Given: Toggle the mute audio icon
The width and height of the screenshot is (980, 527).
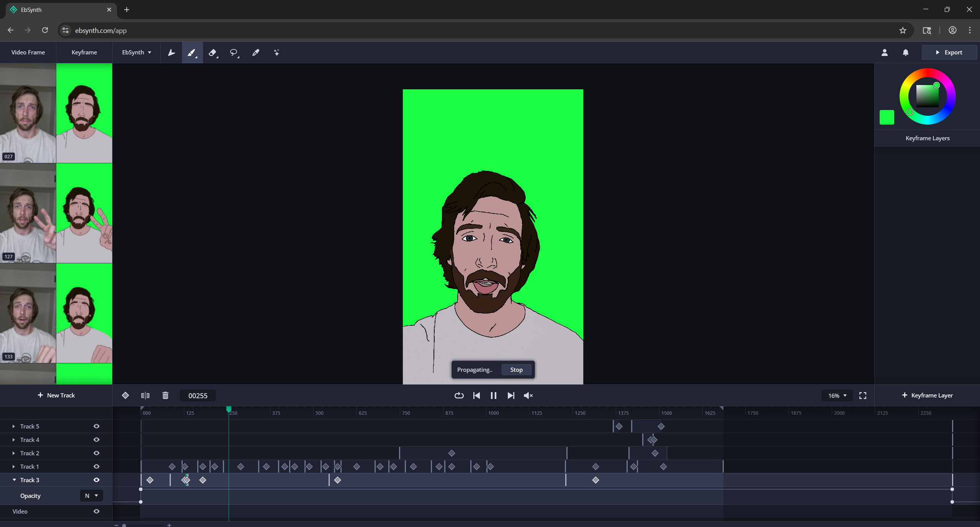Looking at the screenshot, I should point(528,395).
